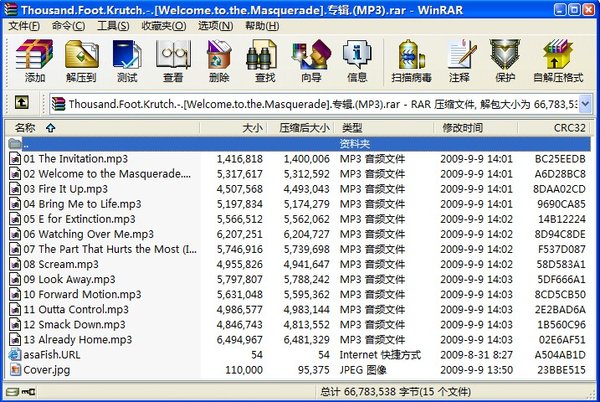Click the image icon next to Cover.jpg
The width and height of the screenshot is (600, 402).
(15, 370)
